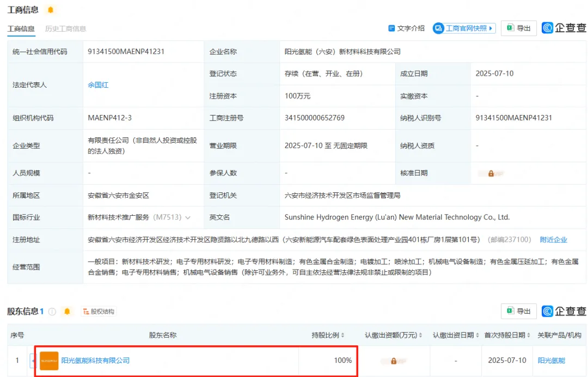The height and width of the screenshot is (377, 588).
Task: Click registered capital 100万元
Action: tap(297, 96)
